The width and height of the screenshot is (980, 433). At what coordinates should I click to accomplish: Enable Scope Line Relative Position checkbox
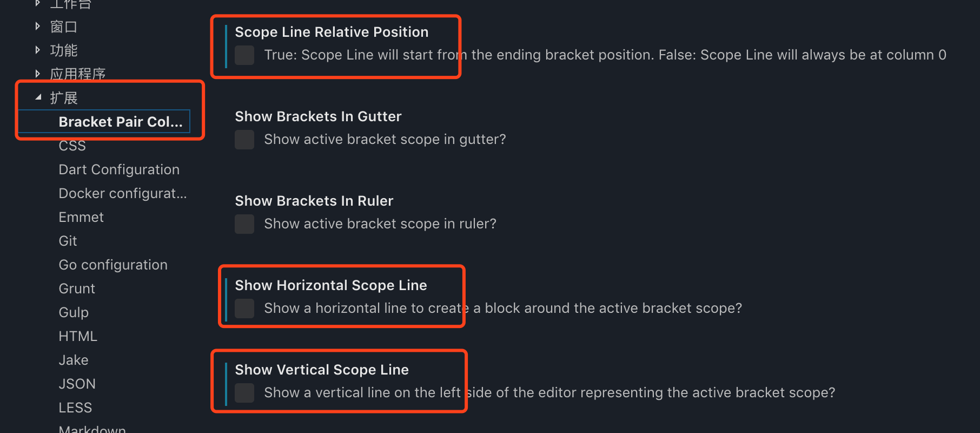[244, 55]
